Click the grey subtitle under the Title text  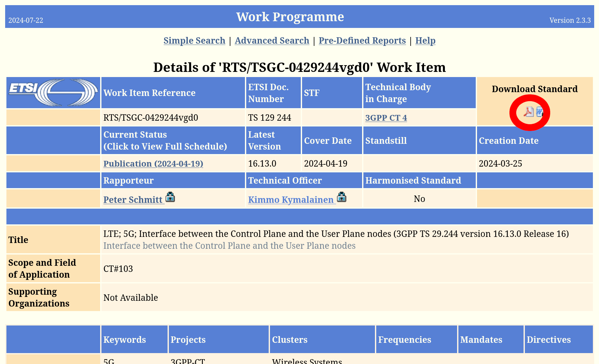click(229, 246)
